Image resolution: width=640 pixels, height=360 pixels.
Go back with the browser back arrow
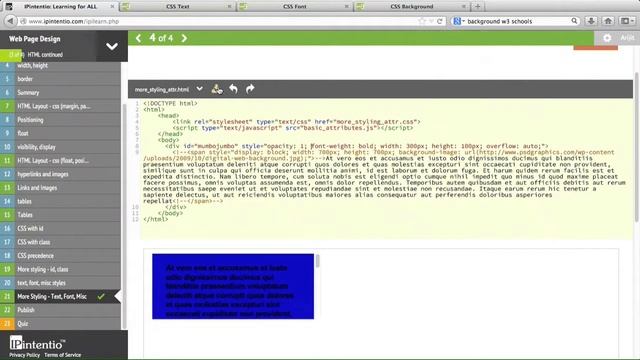pyautogui.click(x=11, y=21)
